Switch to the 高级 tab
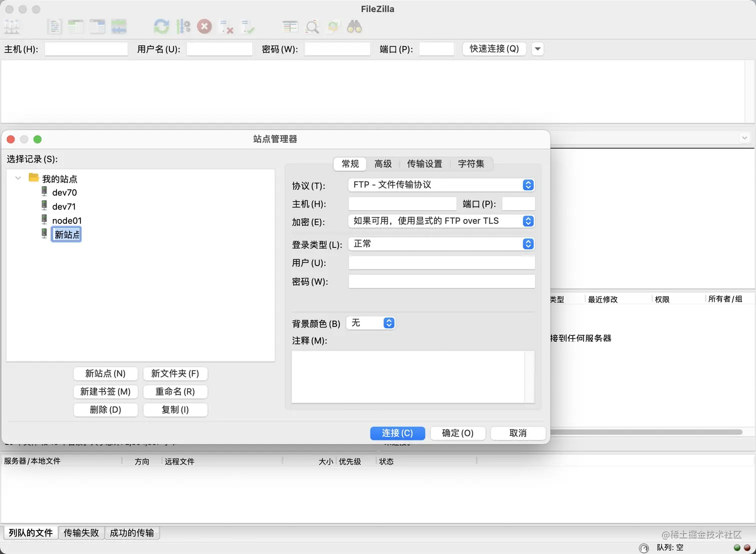This screenshot has height=554, width=756. point(383,164)
